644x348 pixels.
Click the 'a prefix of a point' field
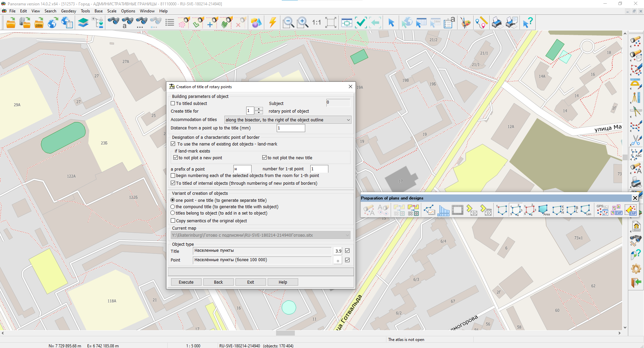(x=242, y=169)
